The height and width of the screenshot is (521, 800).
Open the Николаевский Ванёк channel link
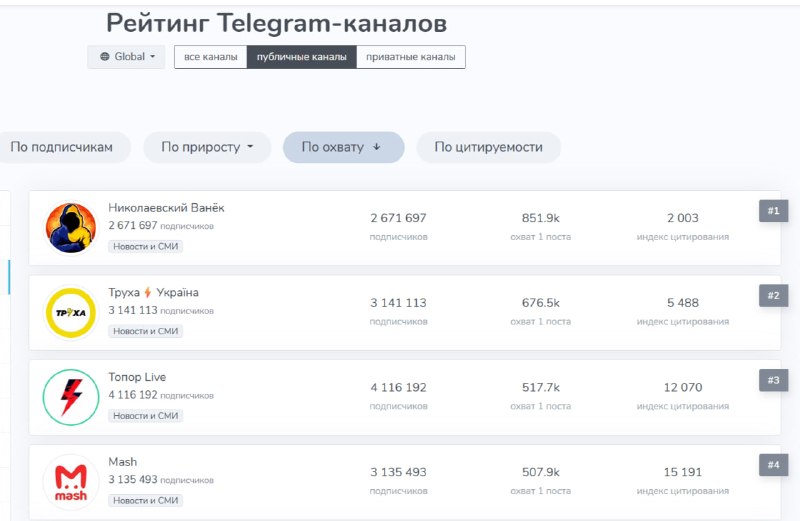click(x=166, y=208)
